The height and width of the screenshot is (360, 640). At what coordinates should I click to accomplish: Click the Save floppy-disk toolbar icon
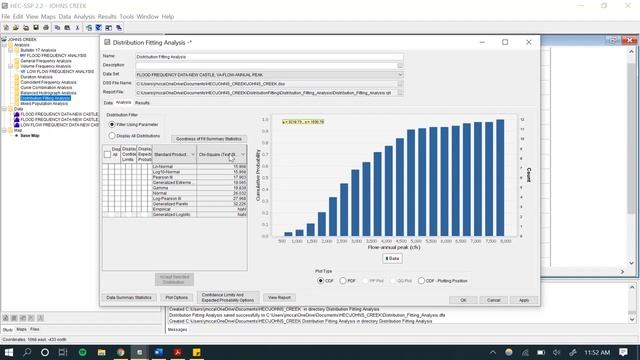(36, 28)
